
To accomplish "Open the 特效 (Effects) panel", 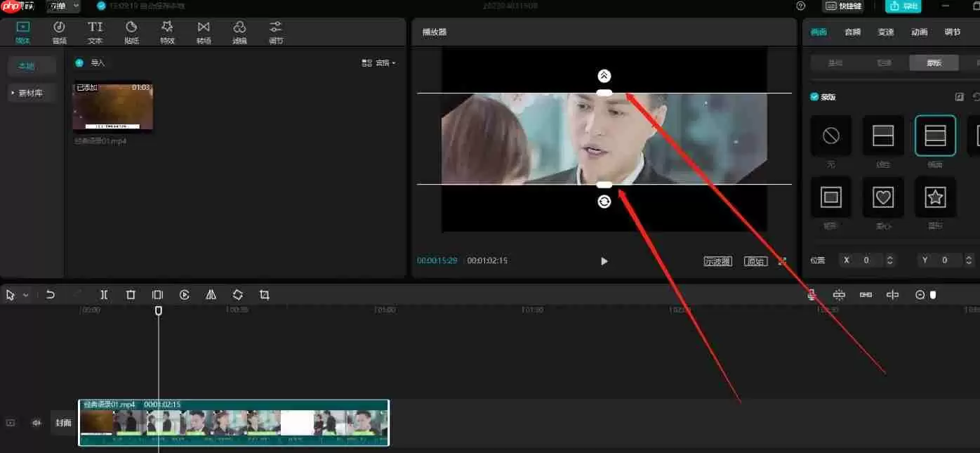I will (x=167, y=32).
